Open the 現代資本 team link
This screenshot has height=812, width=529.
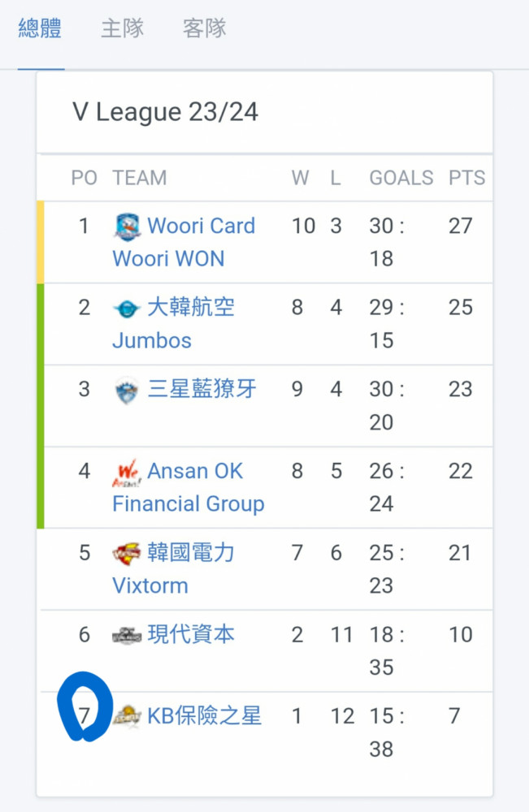pyautogui.click(x=191, y=634)
